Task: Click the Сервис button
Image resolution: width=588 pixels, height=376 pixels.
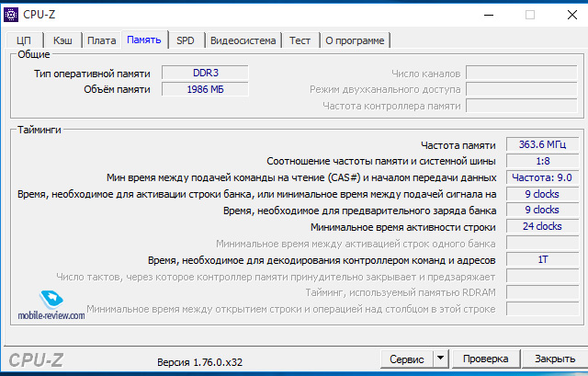Action: (407, 359)
